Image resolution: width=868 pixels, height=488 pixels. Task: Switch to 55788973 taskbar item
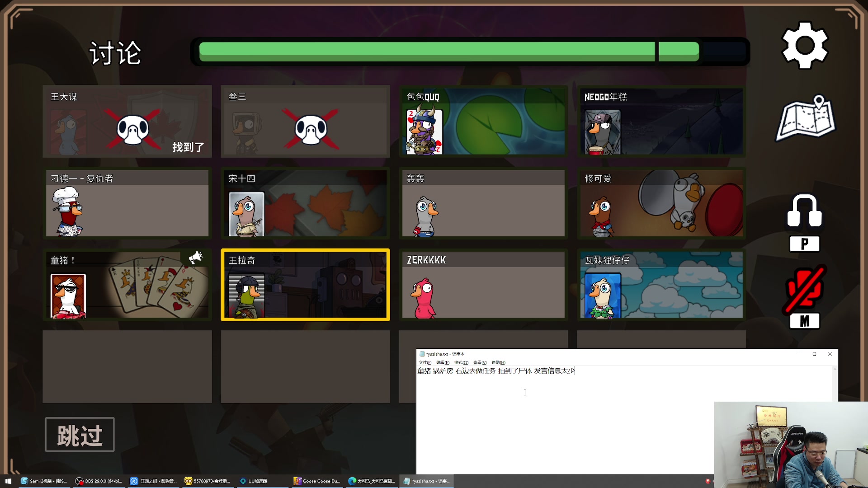(x=208, y=481)
